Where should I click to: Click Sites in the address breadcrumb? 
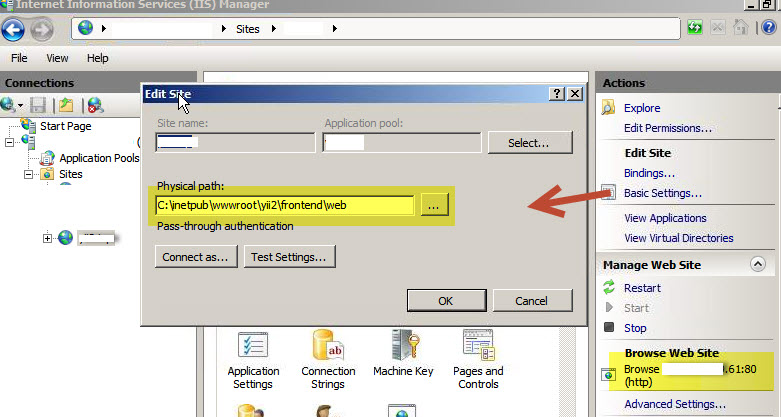[248, 29]
